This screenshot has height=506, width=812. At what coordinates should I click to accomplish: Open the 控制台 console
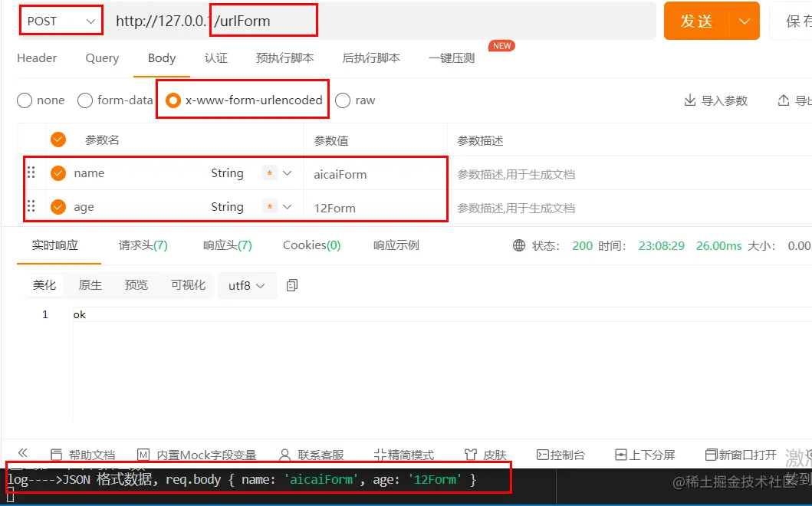[561, 455]
